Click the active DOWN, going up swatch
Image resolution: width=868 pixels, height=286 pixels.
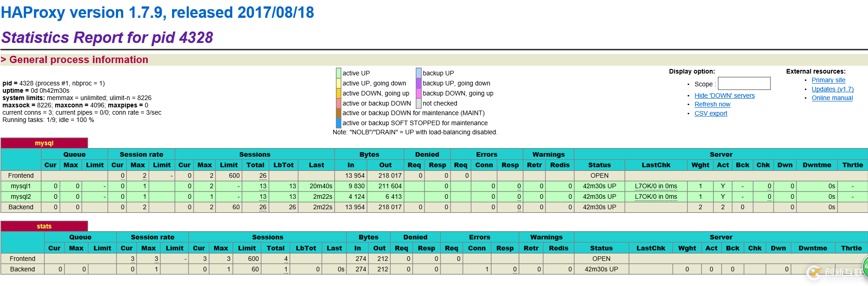coord(339,93)
